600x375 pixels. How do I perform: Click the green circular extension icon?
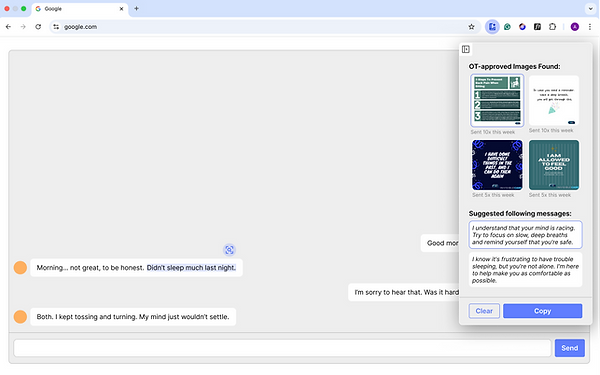(507, 27)
